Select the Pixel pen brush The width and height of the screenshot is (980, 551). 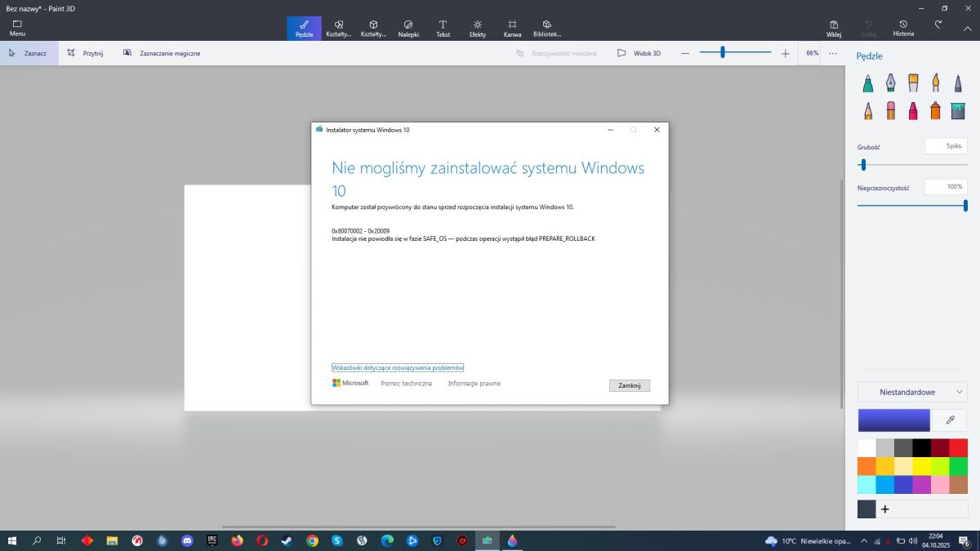point(958,82)
